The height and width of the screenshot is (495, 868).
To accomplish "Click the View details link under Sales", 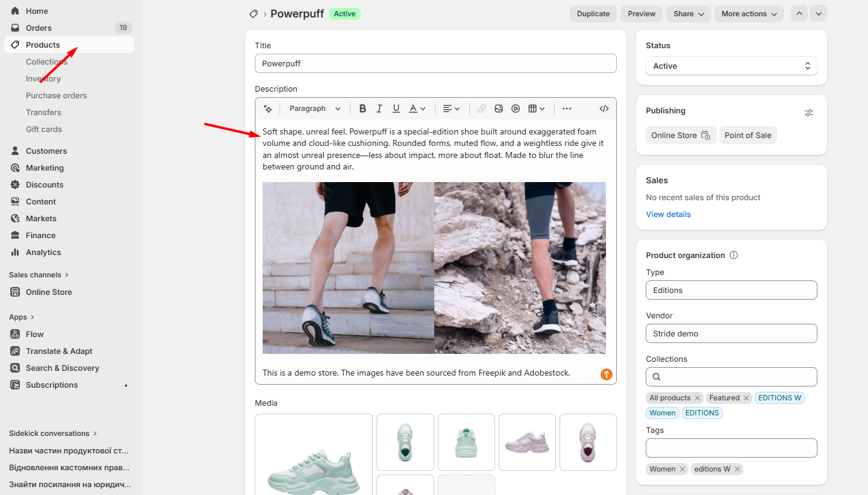I will (x=668, y=214).
